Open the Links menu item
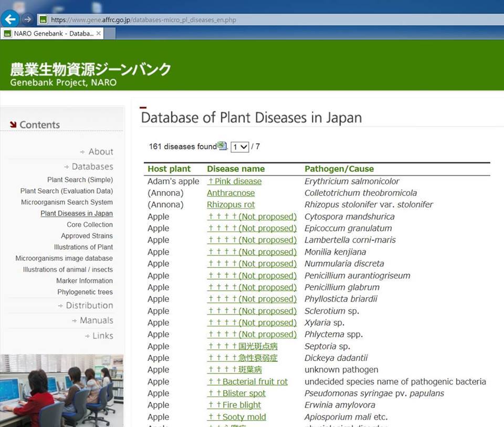This screenshot has height=427, width=504. (99, 336)
